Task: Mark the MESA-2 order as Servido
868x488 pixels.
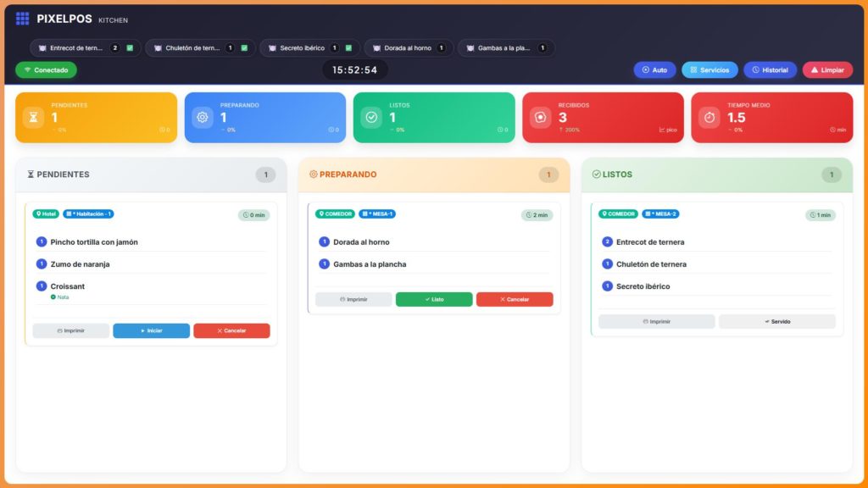Action: point(777,321)
